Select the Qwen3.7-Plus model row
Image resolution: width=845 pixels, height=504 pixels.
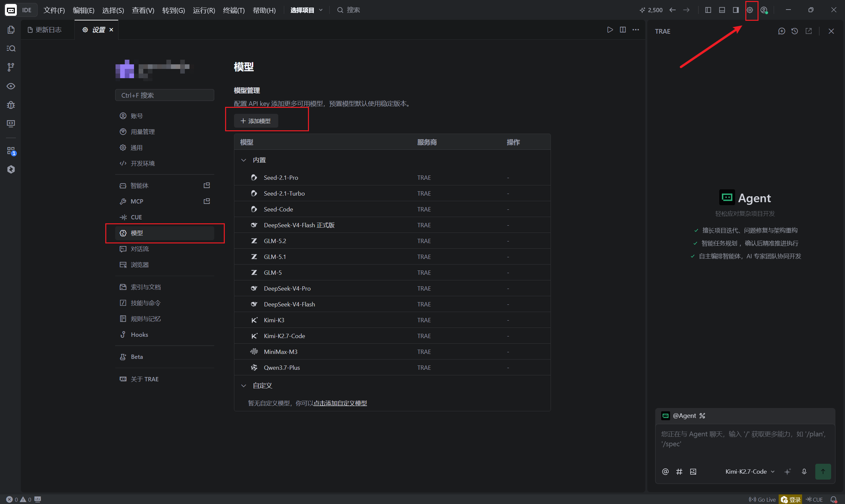pyautogui.click(x=392, y=367)
